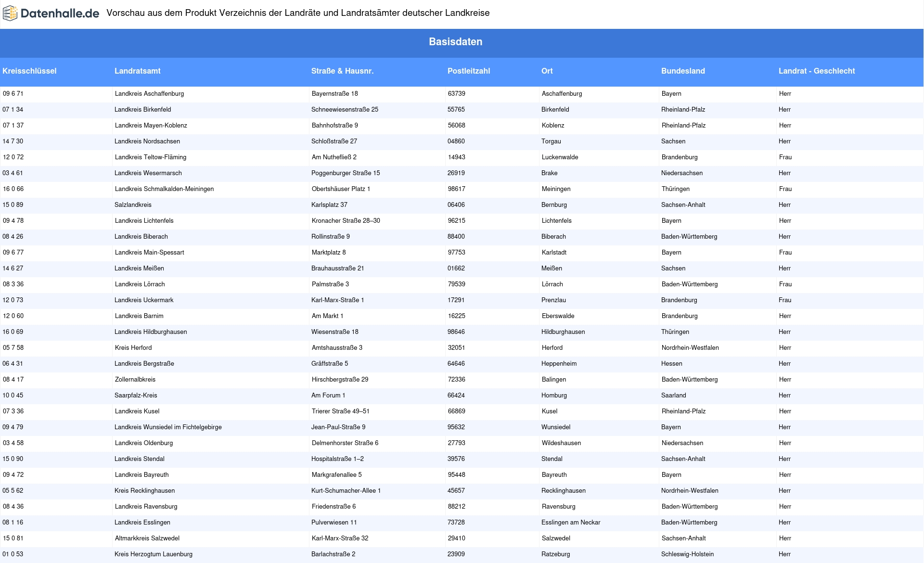Image resolution: width=924 pixels, height=563 pixels.
Task: Click the Basisdaten section header
Action: coord(455,42)
